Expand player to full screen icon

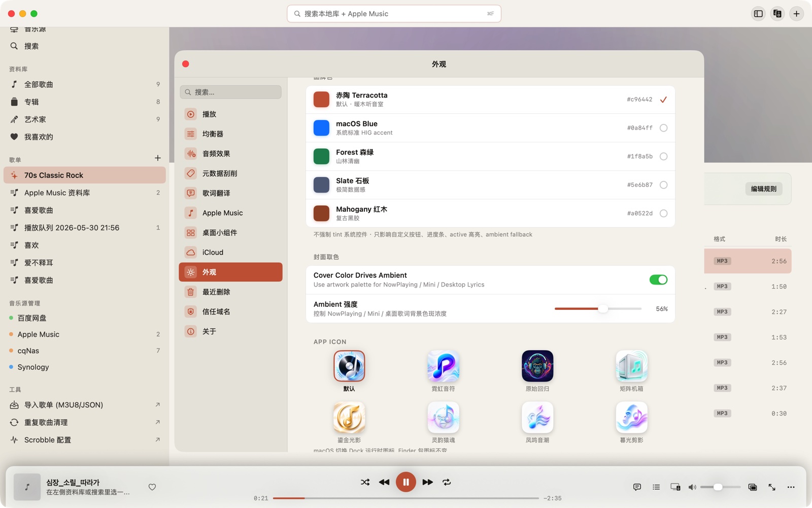coord(772,487)
